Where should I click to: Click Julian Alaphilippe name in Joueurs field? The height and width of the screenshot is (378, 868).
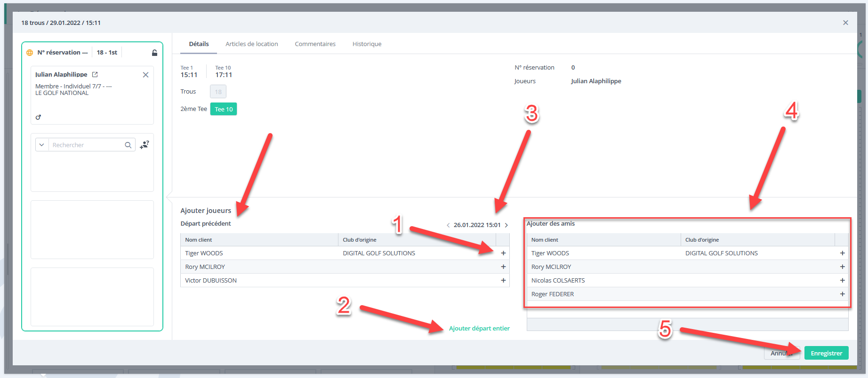(x=596, y=81)
